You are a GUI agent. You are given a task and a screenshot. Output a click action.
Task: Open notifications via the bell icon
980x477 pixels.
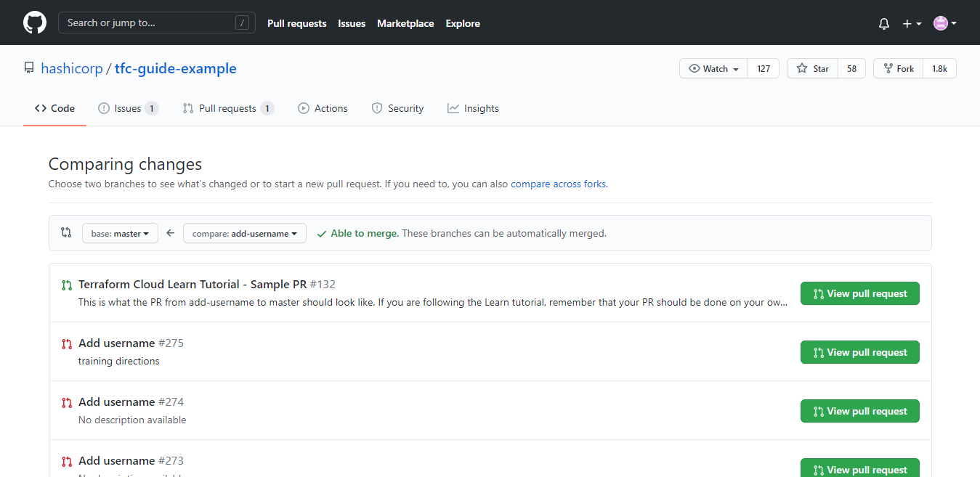click(883, 23)
